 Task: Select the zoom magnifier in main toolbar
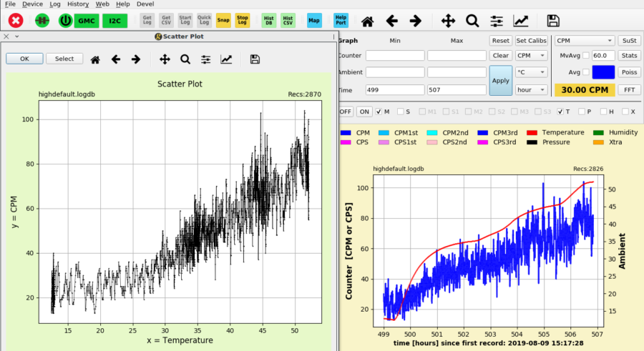pyautogui.click(x=472, y=21)
